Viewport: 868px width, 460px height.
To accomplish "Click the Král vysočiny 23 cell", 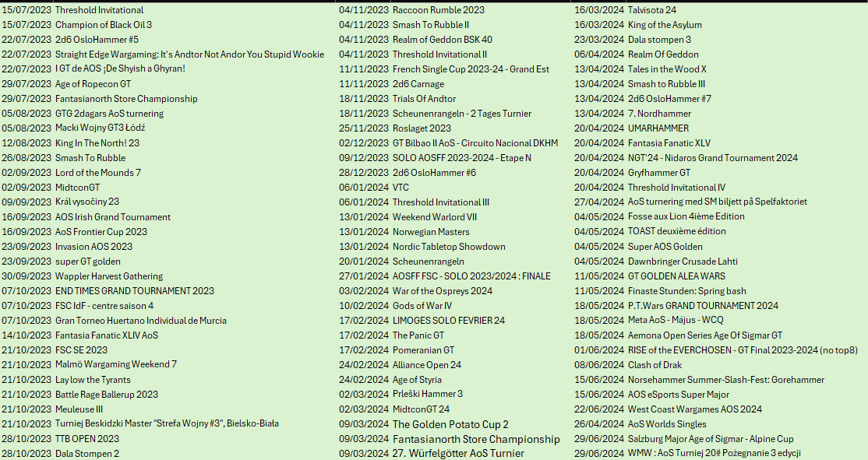I will 87,202.
